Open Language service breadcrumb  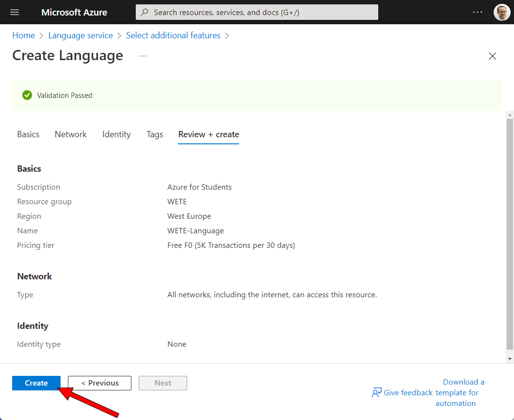[x=80, y=35]
